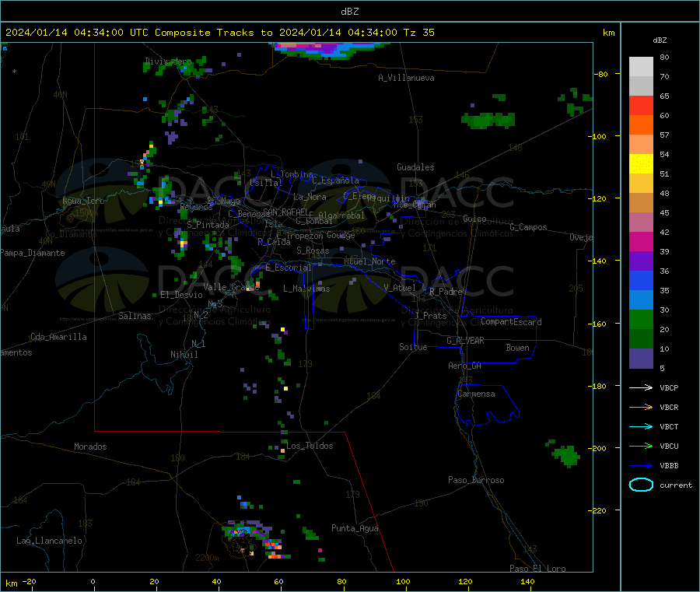The image size is (700, 592).
Task: Select the 51 dBZ yellow color swatch
Action: click(641, 164)
